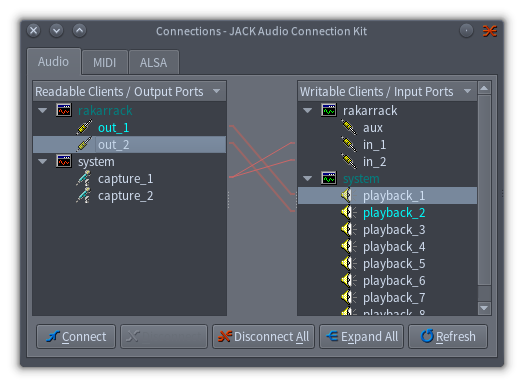Screen dimensions: 524x387
Task: Click the in_2 input plug icon
Action: [x=349, y=161]
